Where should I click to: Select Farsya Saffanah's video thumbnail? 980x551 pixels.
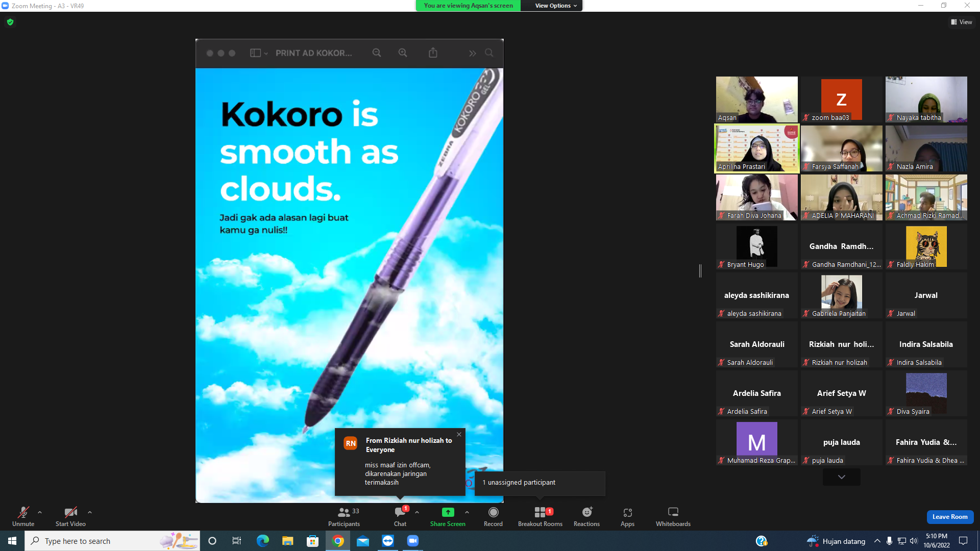click(841, 148)
